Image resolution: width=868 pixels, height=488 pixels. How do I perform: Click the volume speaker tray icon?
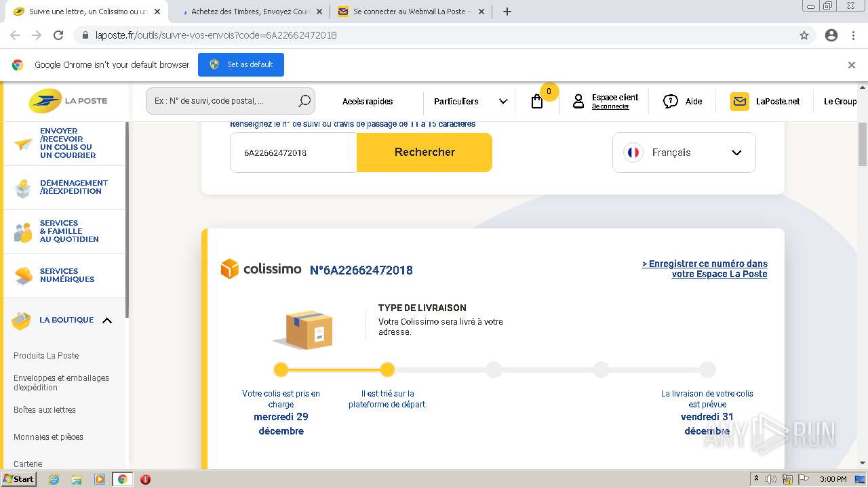point(771,479)
